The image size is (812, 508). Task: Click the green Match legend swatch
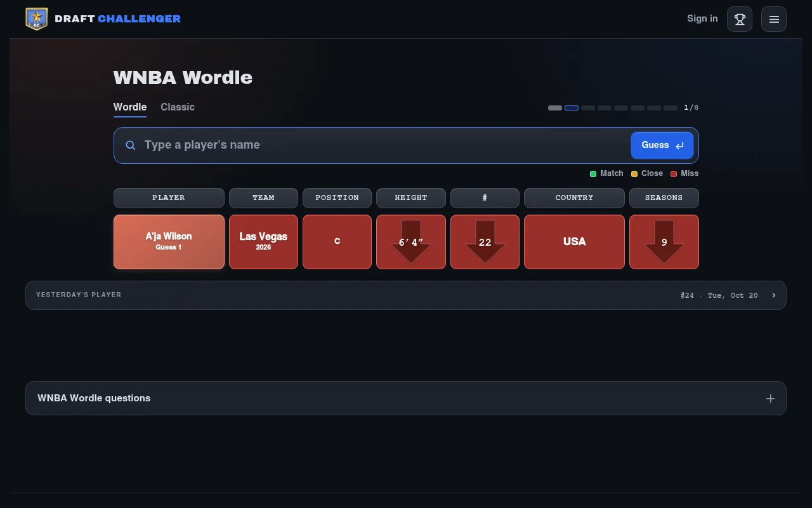pyautogui.click(x=593, y=174)
